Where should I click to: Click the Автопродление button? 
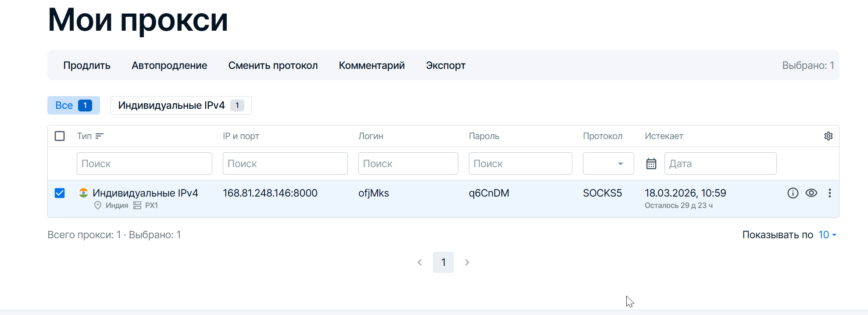[169, 65]
